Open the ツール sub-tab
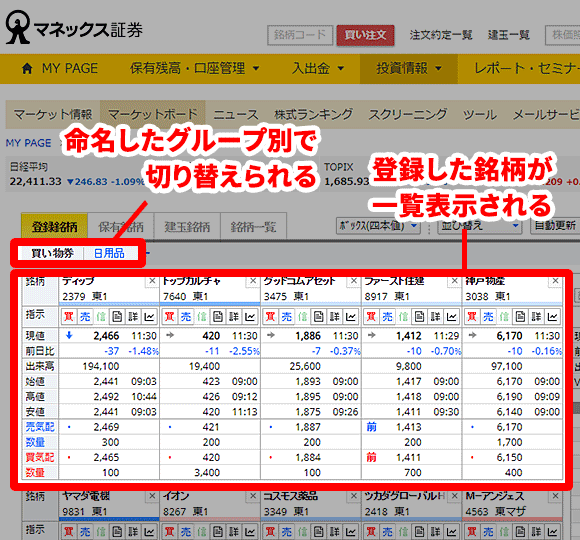580x540 pixels. (480, 114)
